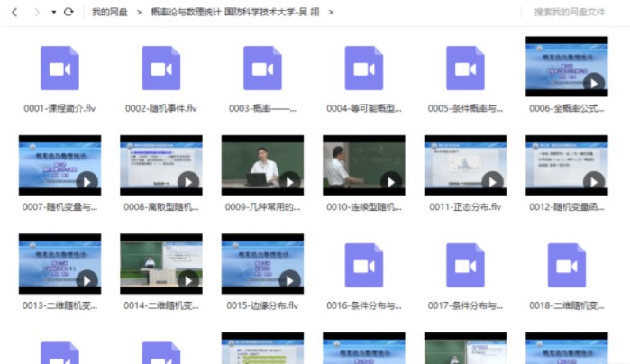This screenshot has height=364, width=630.
Task: Select video file icon for 0004-等可能概型
Action: point(364,68)
